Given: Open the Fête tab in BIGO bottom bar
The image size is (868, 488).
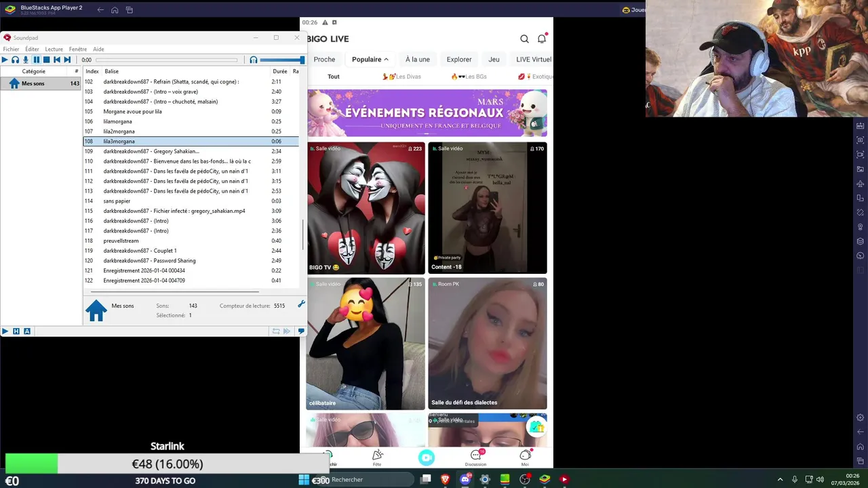Looking at the screenshot, I should [x=377, y=458].
